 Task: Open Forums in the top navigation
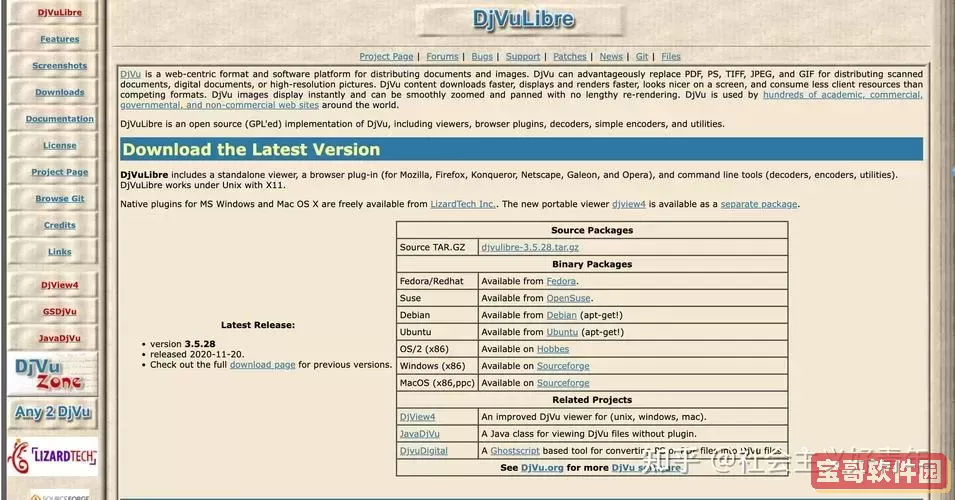[x=442, y=57]
